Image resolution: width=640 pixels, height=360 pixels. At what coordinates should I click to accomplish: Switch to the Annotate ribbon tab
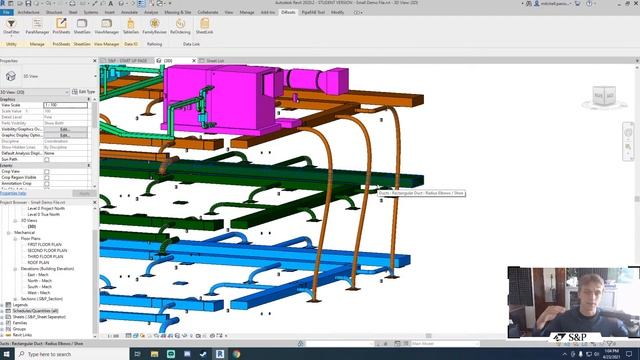pyautogui.click(x=129, y=13)
